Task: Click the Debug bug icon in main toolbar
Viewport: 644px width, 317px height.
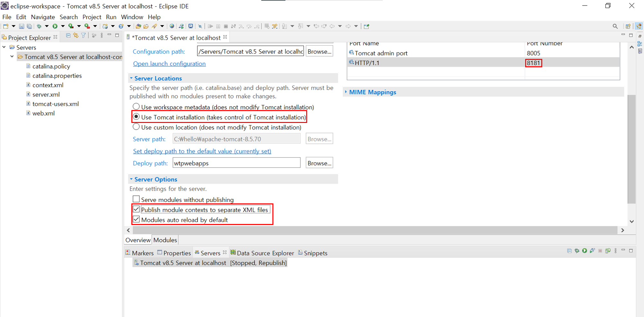Action: coord(39,26)
